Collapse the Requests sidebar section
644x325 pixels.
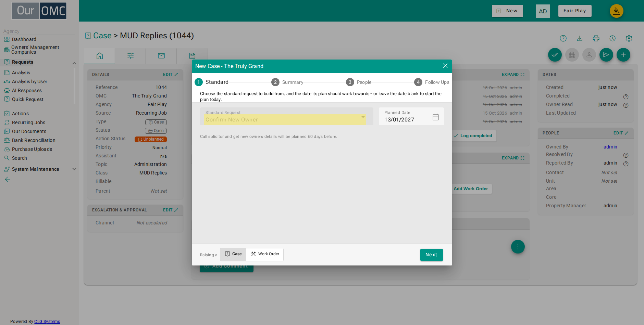click(x=74, y=63)
